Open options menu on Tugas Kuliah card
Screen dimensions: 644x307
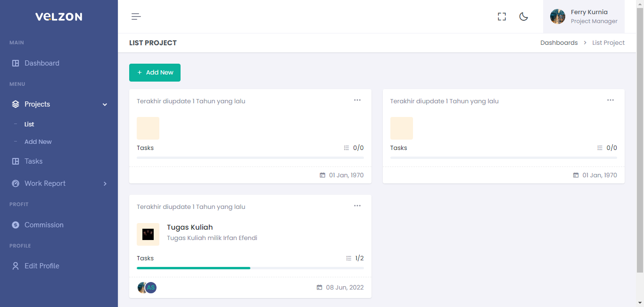point(357,206)
